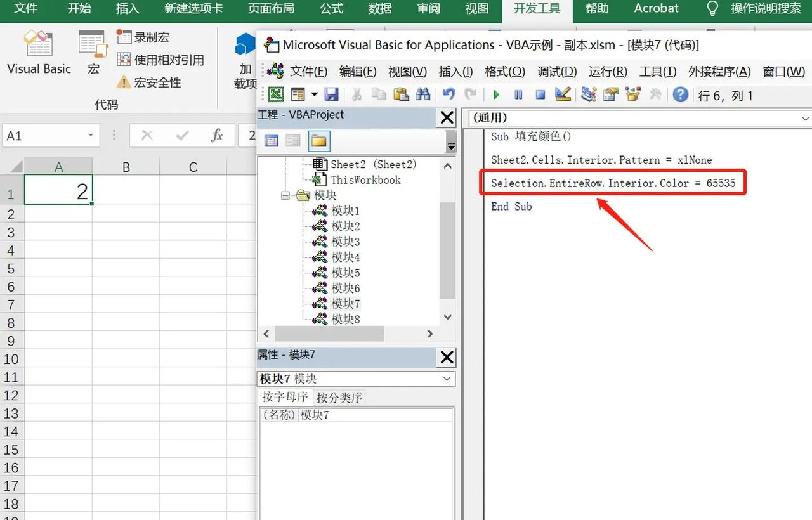Collapse the 模块 folder in project tree
The height and width of the screenshot is (520, 812).
pyautogui.click(x=284, y=195)
